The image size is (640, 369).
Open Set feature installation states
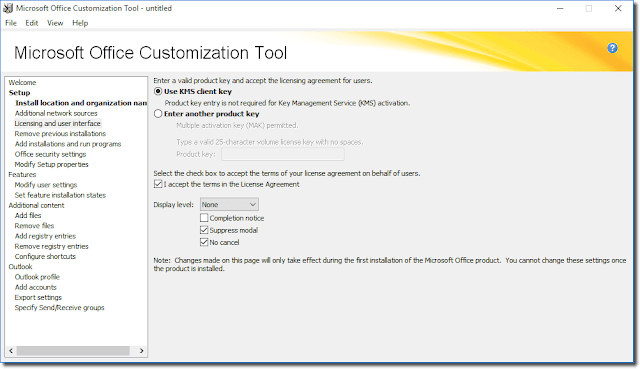pyautogui.click(x=60, y=195)
